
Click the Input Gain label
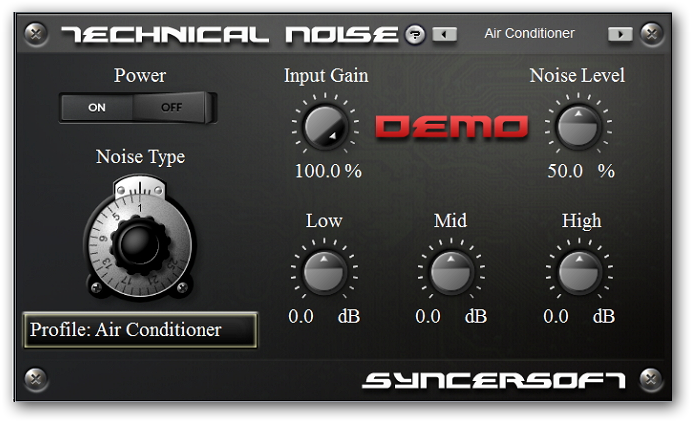(326, 76)
